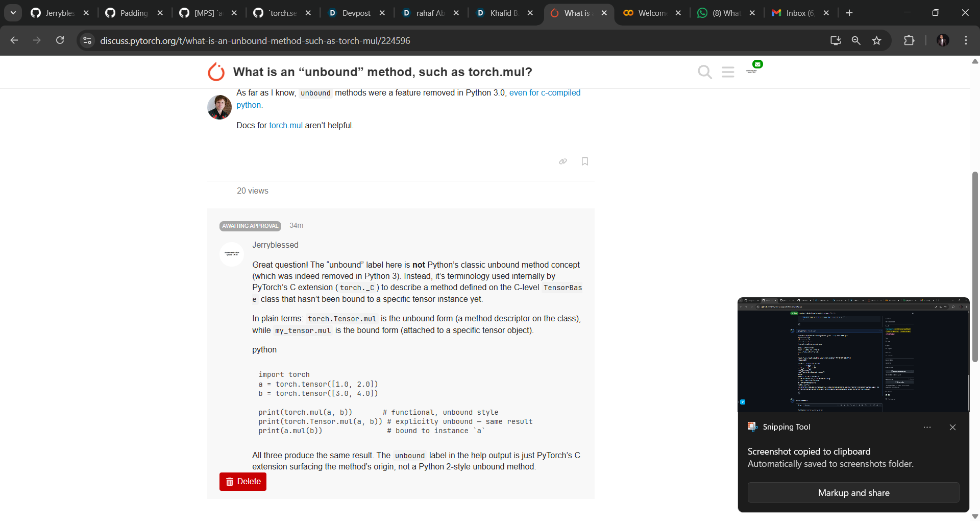Click the '20 views' text
The image size is (980, 521).
tap(252, 191)
